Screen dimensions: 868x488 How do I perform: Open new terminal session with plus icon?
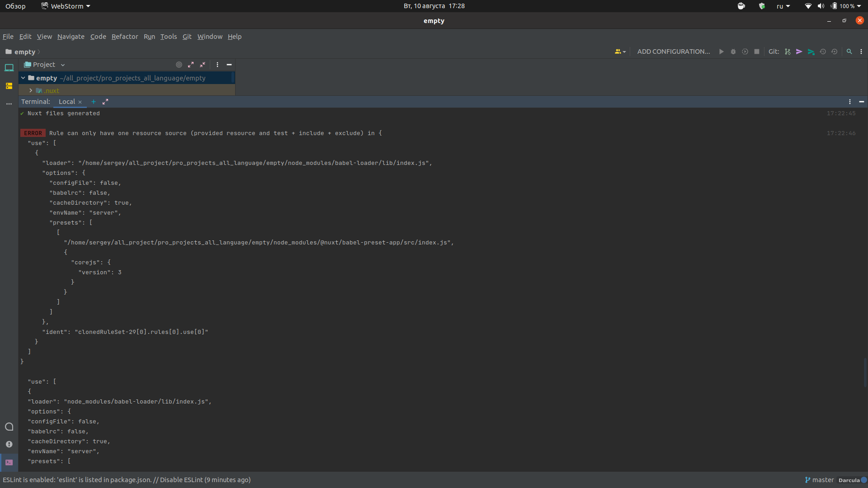(94, 102)
